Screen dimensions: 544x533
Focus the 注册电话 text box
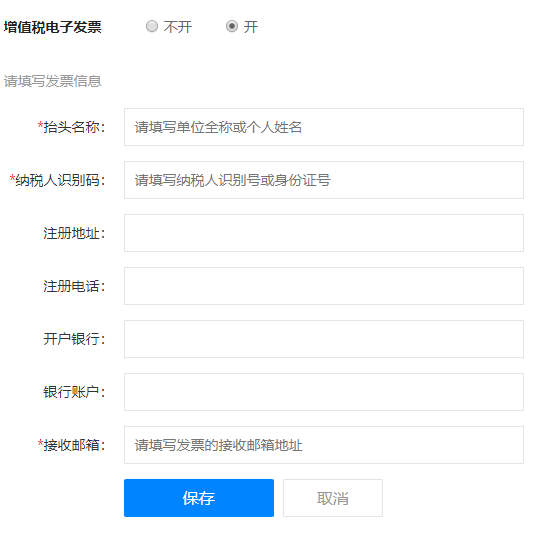point(324,286)
